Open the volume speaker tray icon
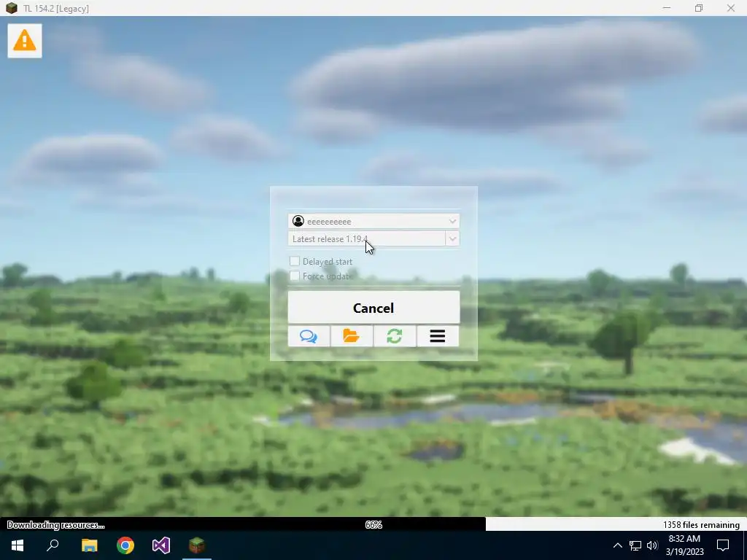 [652, 545]
